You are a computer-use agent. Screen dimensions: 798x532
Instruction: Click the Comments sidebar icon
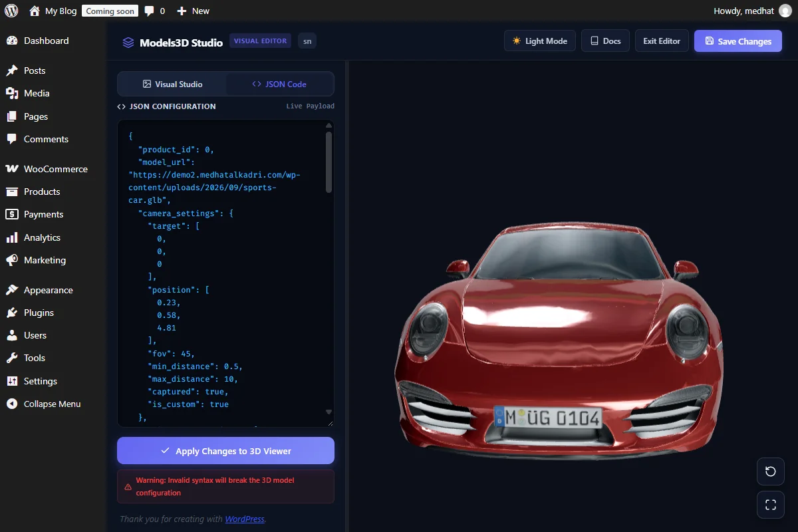12,139
